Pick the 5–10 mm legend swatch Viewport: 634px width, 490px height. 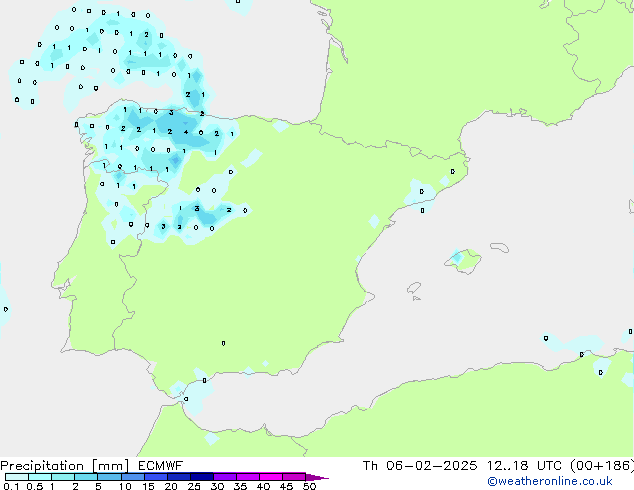coord(109,477)
